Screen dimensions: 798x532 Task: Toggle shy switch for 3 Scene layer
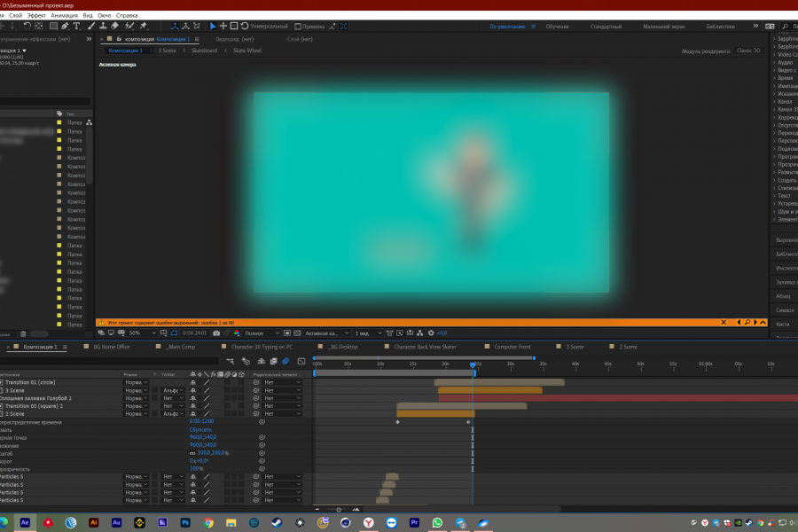(x=193, y=390)
